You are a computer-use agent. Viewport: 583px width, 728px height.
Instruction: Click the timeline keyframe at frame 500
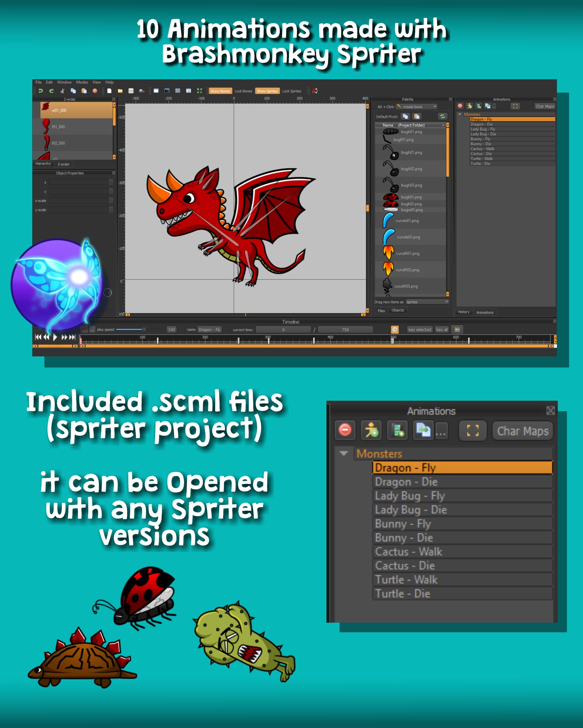(x=393, y=341)
